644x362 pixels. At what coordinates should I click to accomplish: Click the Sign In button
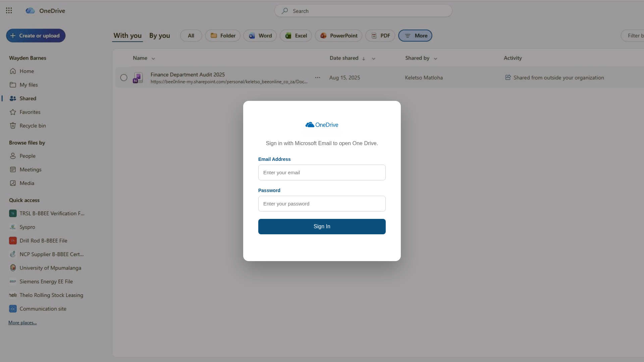(322, 227)
